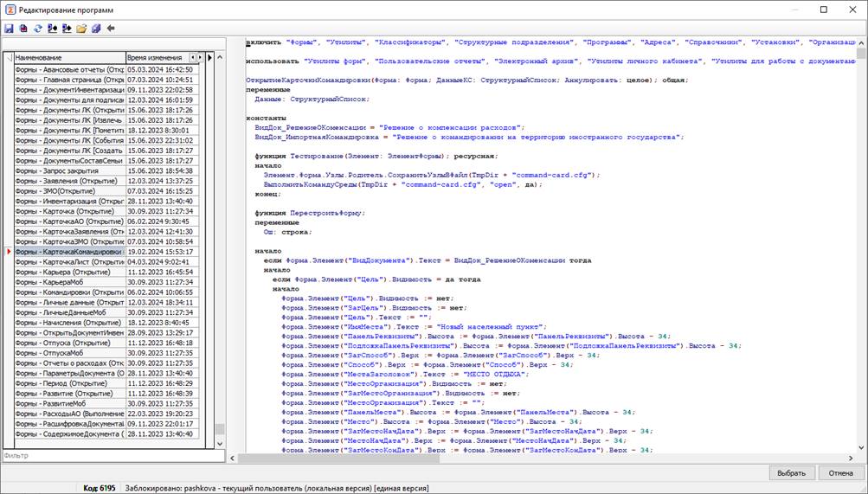Click the corner selector icon left of Наименование

9,57
